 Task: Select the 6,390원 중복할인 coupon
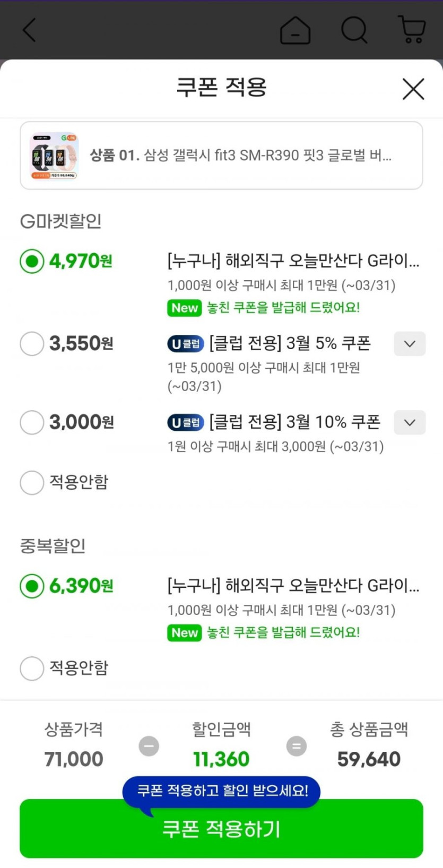pyautogui.click(x=32, y=586)
